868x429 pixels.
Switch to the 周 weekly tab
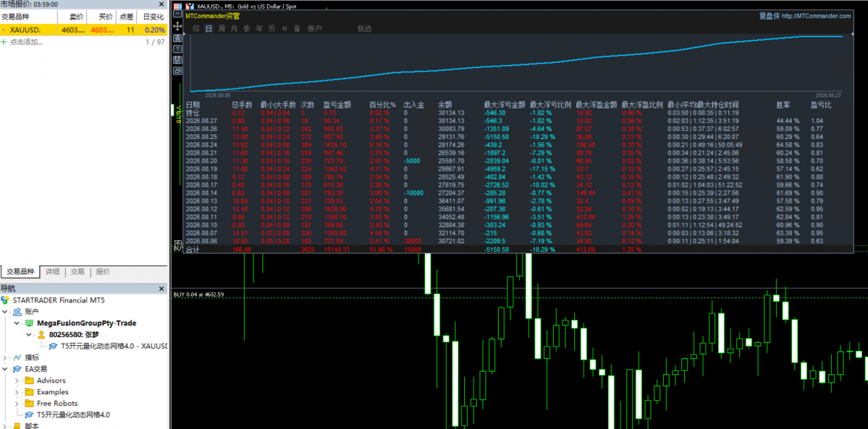point(222,28)
